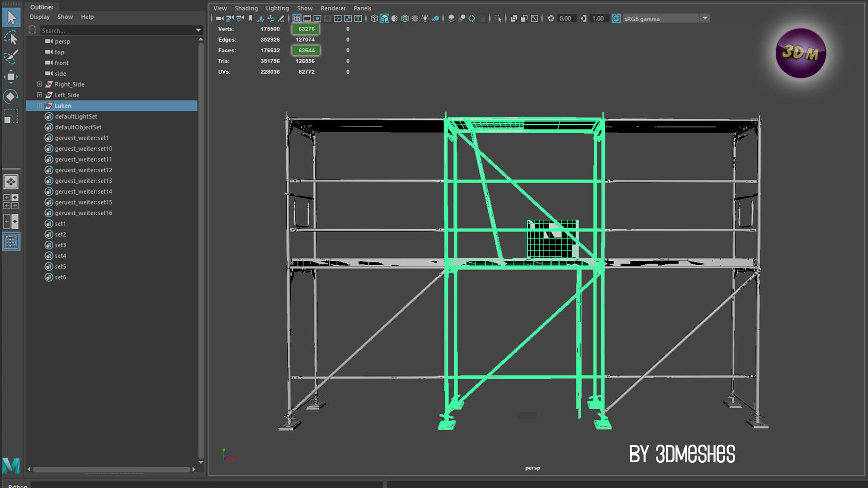Expand the selected Luken node

[x=40, y=106]
